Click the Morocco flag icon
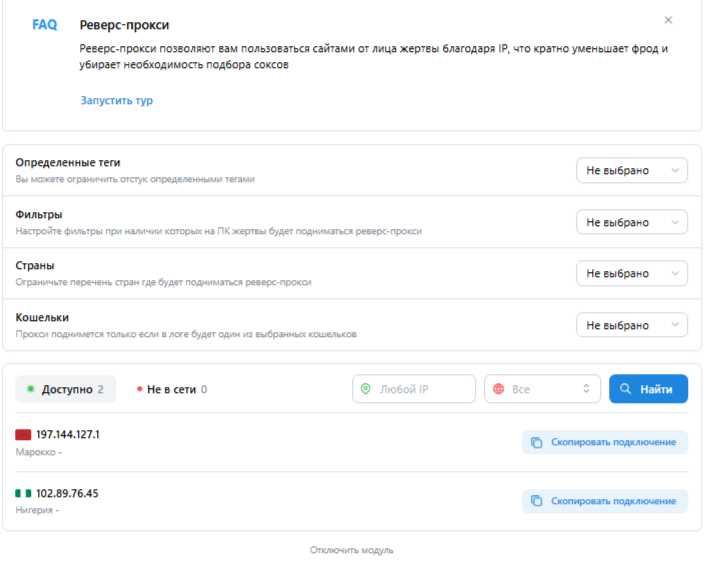Viewport: 719px width, 561px height. click(x=23, y=434)
